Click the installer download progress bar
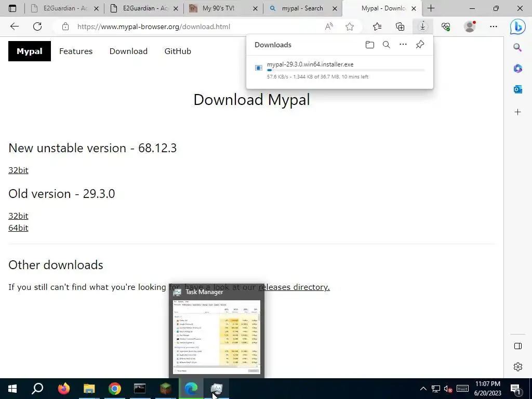 [x=345, y=70]
